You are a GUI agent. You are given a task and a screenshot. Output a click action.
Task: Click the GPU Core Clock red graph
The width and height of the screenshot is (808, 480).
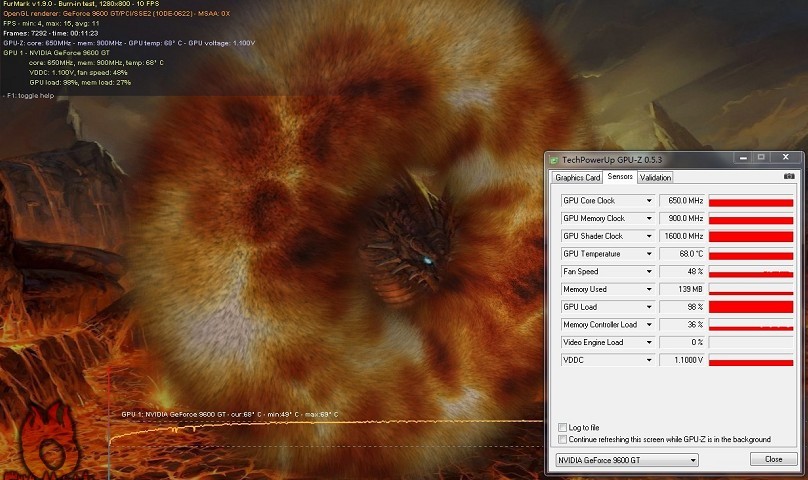coord(751,201)
